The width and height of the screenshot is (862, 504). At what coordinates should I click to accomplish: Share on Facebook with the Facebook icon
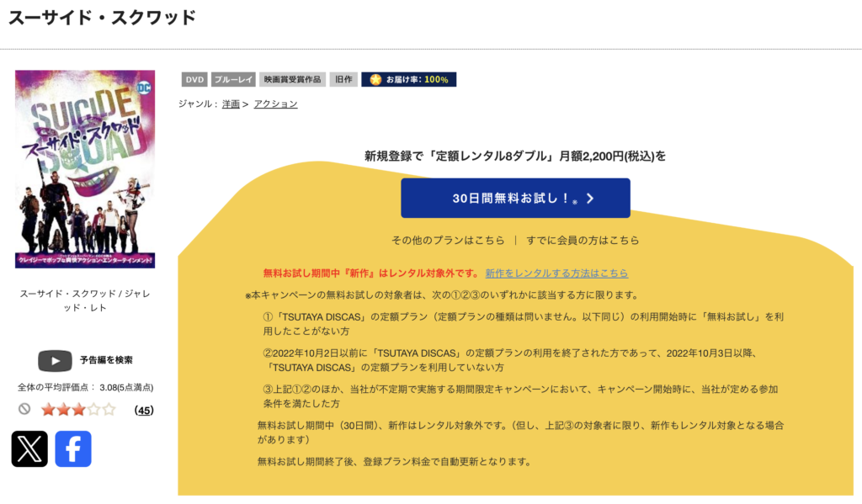click(73, 448)
